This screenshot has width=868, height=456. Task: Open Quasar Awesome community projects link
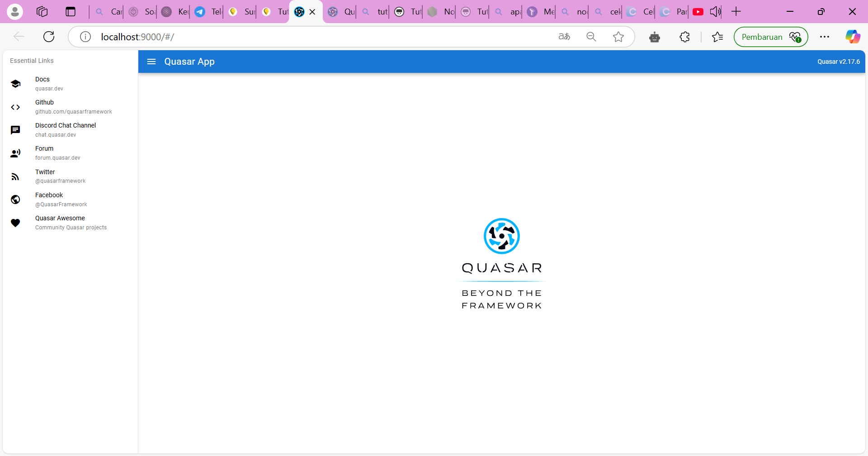[x=70, y=223]
